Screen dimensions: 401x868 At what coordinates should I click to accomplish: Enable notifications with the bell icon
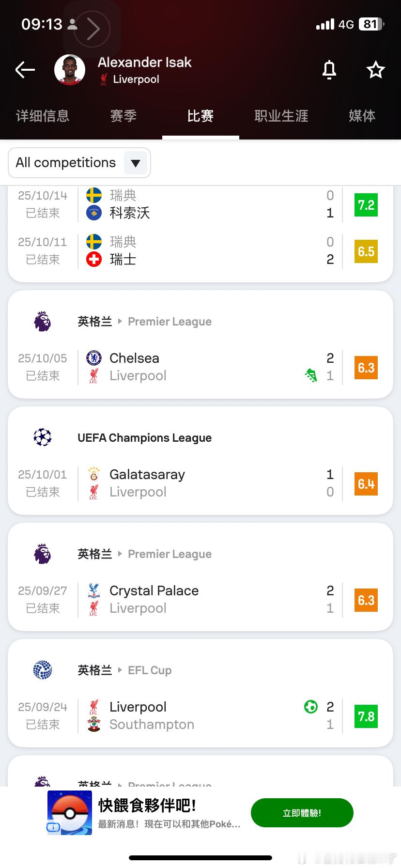329,70
